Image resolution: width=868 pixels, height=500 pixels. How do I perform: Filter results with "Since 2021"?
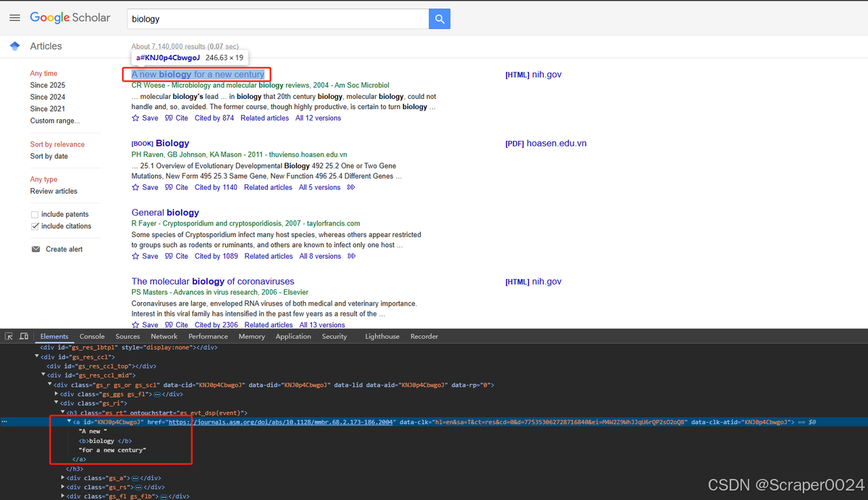47,108
